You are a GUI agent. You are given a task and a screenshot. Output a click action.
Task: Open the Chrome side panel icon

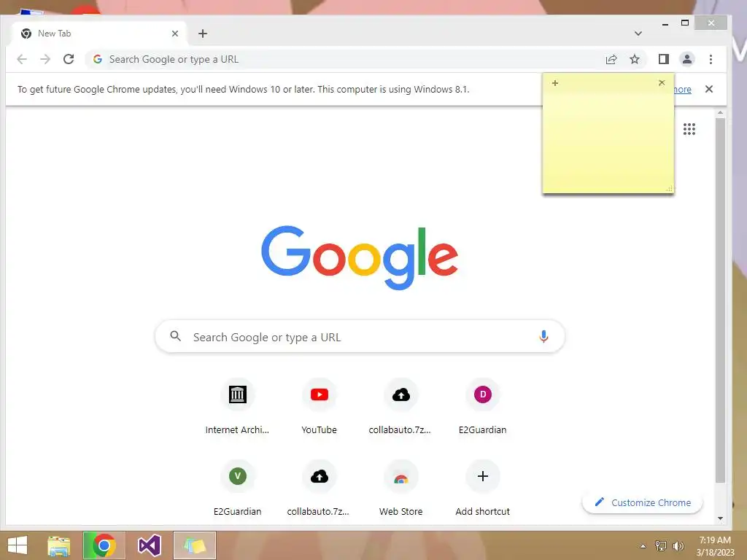click(664, 59)
